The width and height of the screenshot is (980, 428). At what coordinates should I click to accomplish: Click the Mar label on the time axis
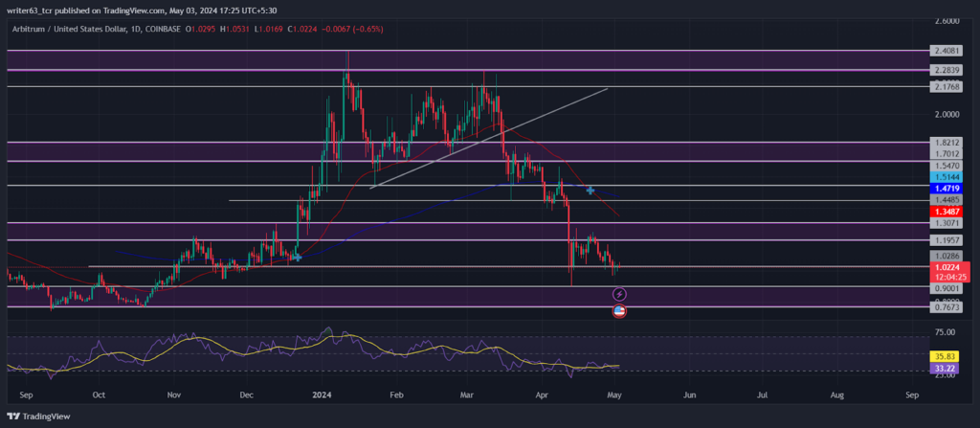point(467,395)
